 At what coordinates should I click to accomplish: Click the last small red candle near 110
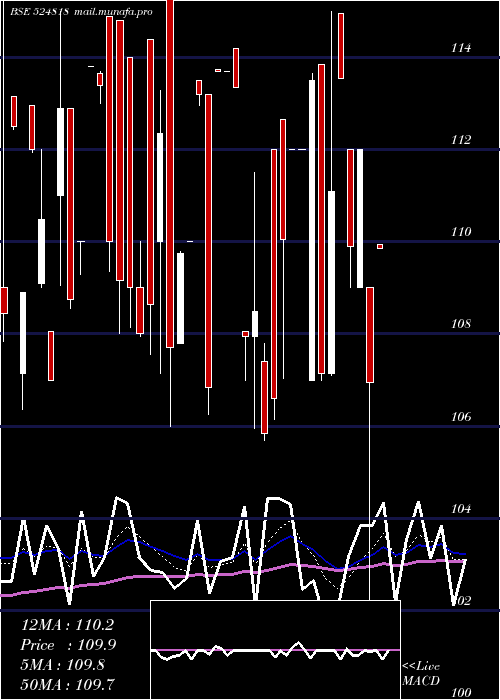click(380, 246)
